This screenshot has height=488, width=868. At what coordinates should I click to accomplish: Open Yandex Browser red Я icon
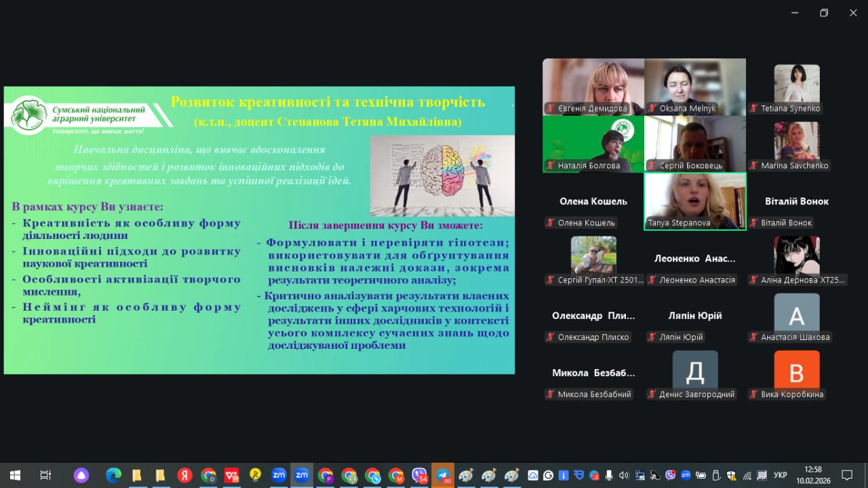click(184, 475)
